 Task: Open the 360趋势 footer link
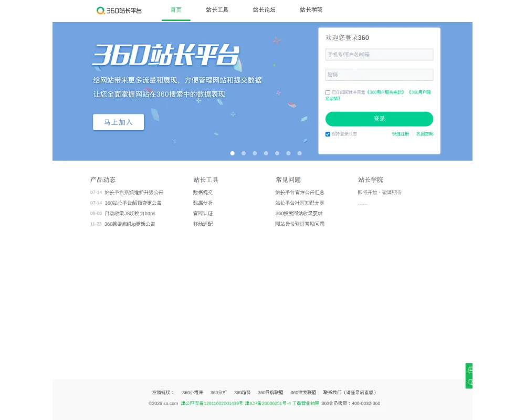(242, 393)
